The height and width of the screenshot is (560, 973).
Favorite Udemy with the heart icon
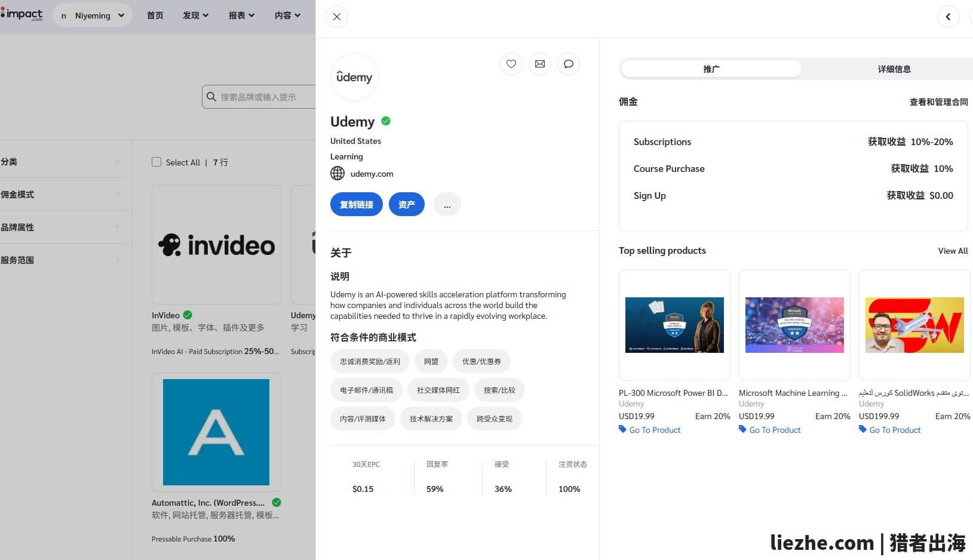pyautogui.click(x=511, y=64)
